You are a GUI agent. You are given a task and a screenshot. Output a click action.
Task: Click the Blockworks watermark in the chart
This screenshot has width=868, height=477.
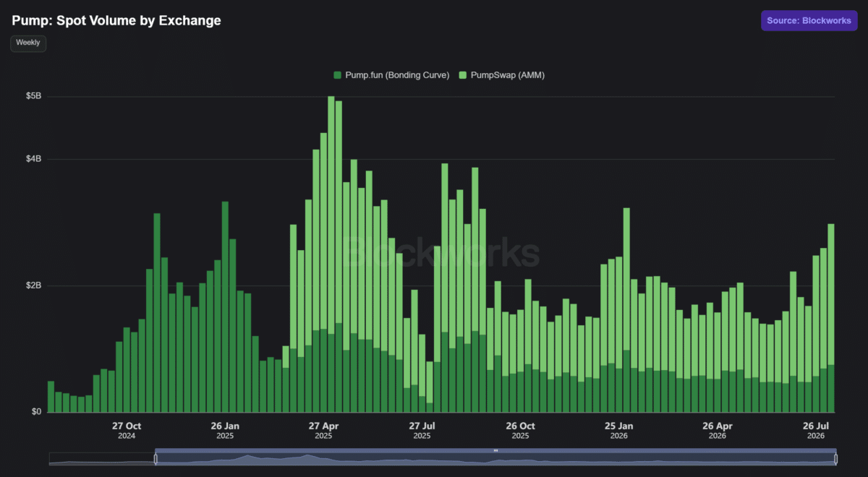(441, 253)
